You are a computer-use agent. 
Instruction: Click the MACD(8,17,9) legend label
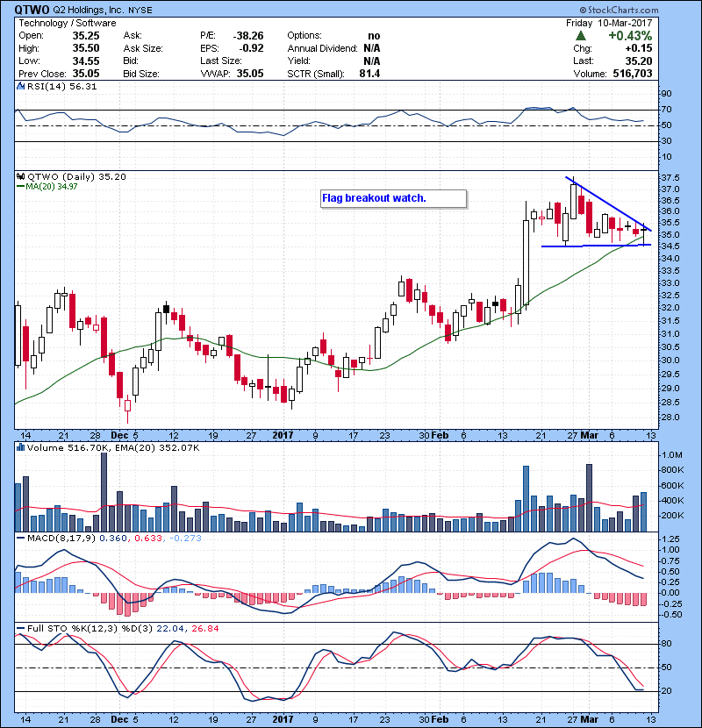(61, 539)
